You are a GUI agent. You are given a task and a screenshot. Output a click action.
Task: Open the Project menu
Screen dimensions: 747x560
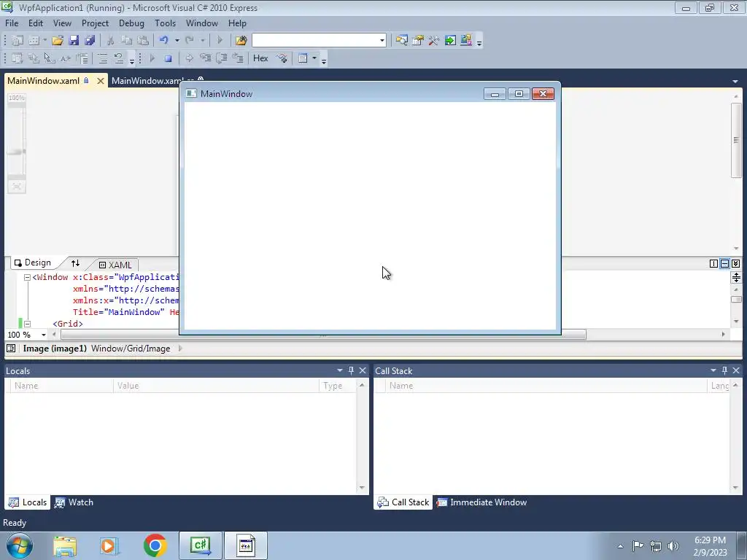pos(96,23)
